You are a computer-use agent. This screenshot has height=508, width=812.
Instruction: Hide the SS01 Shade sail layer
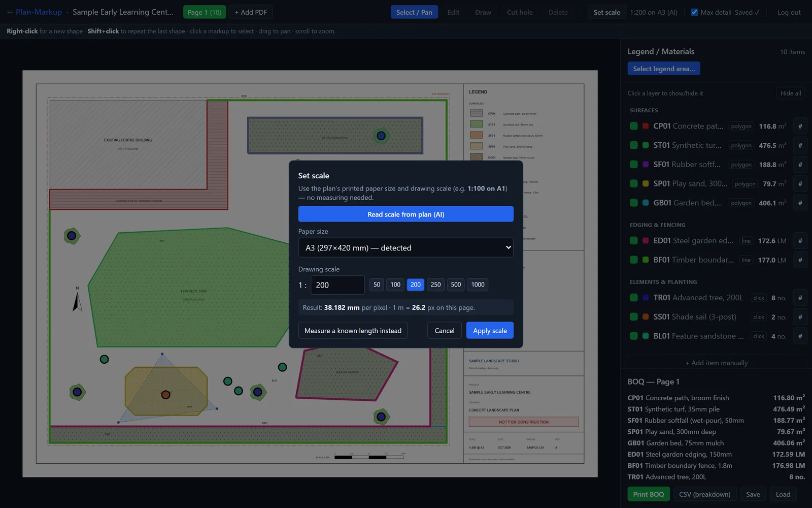pyautogui.click(x=634, y=317)
